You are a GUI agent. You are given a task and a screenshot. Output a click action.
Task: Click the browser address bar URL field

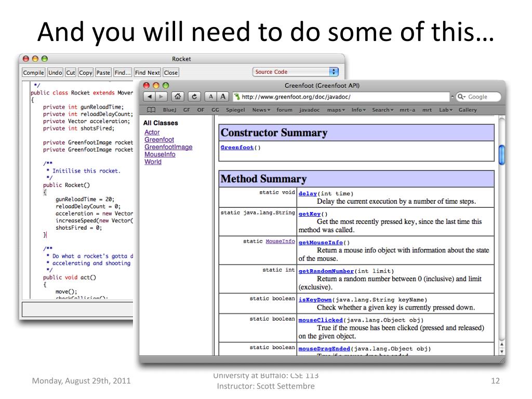pos(341,97)
